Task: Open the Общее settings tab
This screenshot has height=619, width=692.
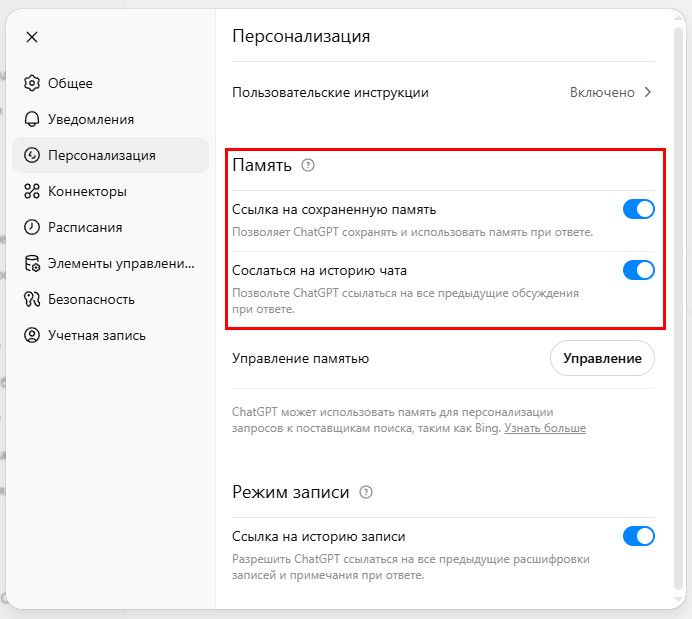Action: tap(70, 83)
